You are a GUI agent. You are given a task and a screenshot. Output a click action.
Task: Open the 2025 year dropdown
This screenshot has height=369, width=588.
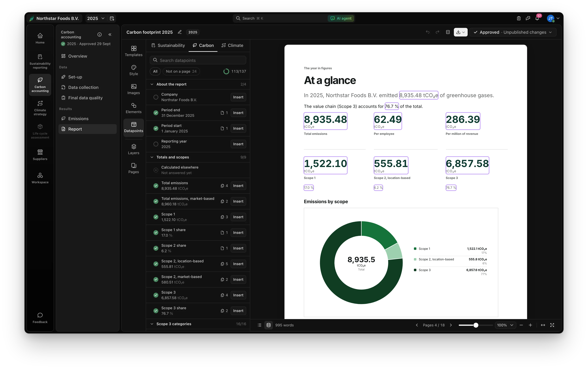(96, 18)
